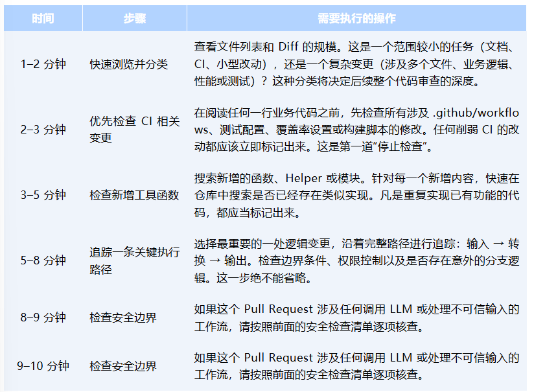The height and width of the screenshot is (392, 534).
Task: Select the 2–3 分钟 time cell
Action: 43,130
